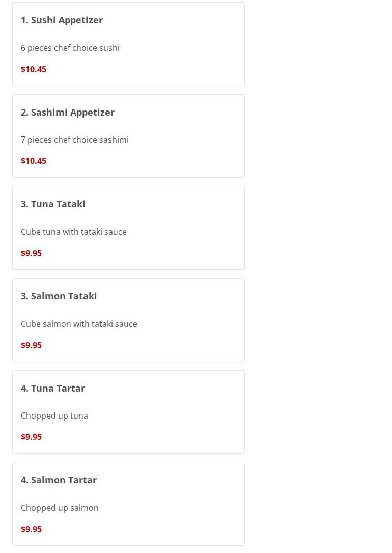Click the Sushi Appetizer $10.45 price
This screenshot has height=553, width=392.
pyautogui.click(x=34, y=69)
